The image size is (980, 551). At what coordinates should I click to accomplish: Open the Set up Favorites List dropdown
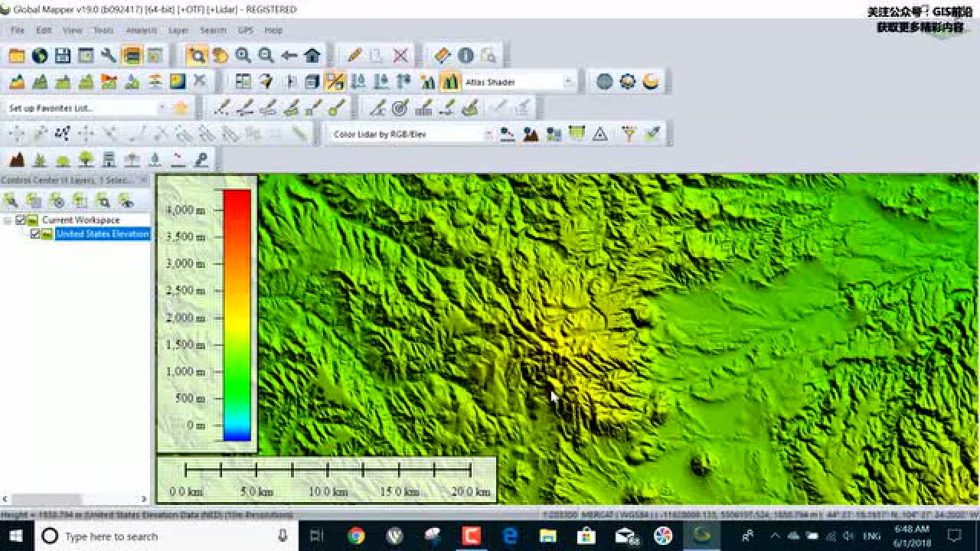pos(161,109)
